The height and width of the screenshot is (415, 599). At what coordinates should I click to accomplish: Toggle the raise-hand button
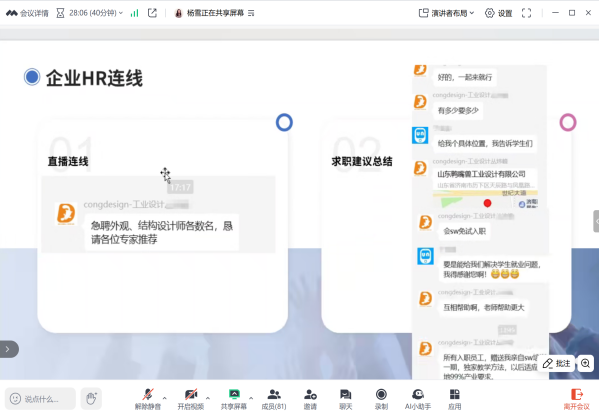pos(91,399)
